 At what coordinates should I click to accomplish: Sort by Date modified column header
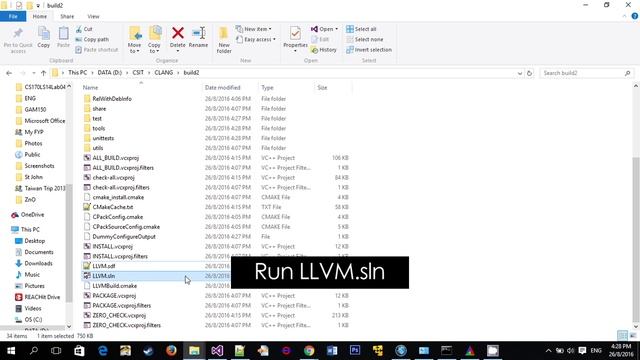click(x=222, y=88)
